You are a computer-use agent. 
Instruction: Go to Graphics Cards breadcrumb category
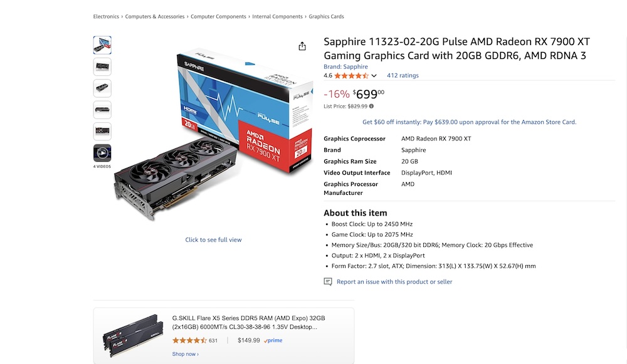[326, 17]
